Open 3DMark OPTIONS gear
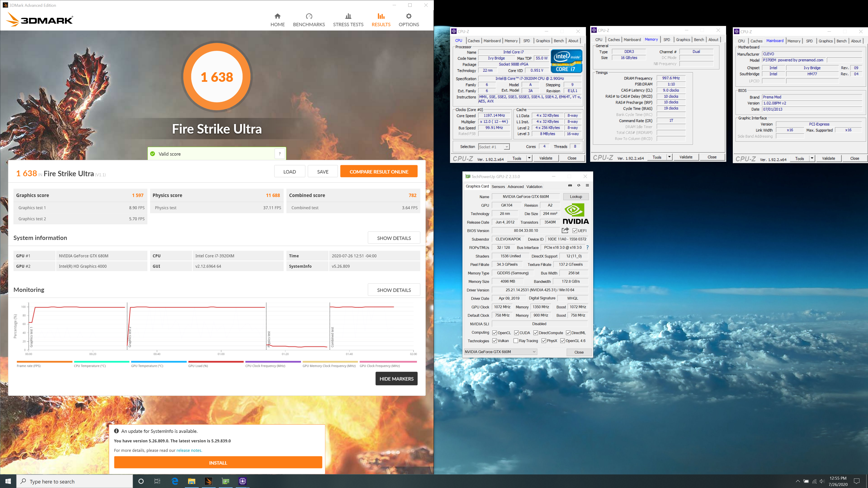This screenshot has width=868, height=488. (x=409, y=16)
